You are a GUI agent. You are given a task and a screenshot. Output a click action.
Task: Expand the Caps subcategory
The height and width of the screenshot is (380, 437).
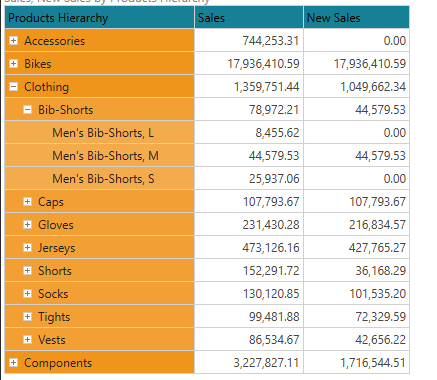(x=27, y=202)
